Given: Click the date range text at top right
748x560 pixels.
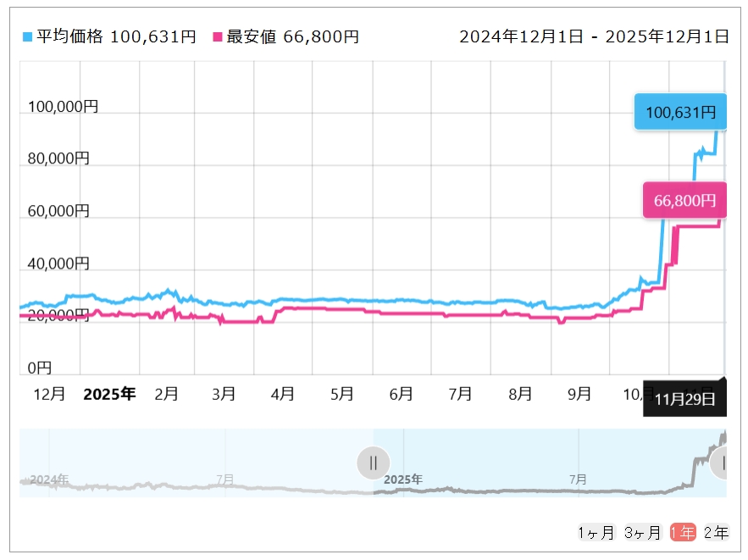Looking at the screenshot, I should coord(593,36).
